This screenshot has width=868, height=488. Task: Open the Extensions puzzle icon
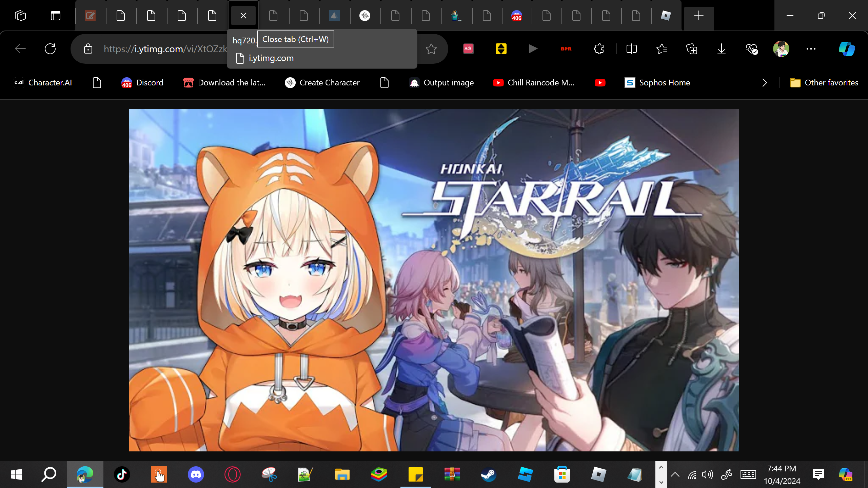pyautogui.click(x=599, y=49)
